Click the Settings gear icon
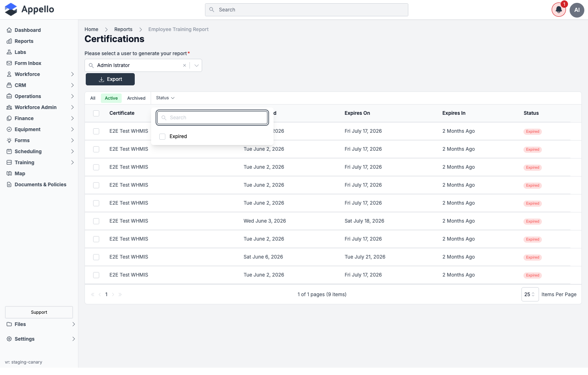Viewport: 588px width, 375px height. click(9, 339)
